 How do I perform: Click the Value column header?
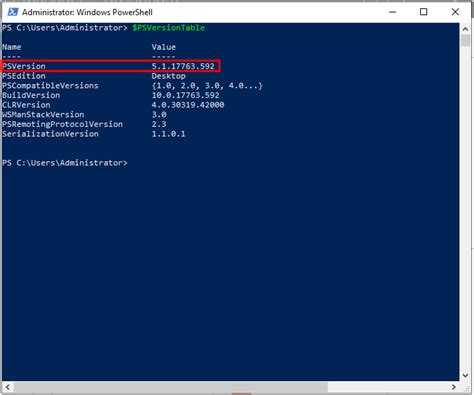tap(164, 47)
